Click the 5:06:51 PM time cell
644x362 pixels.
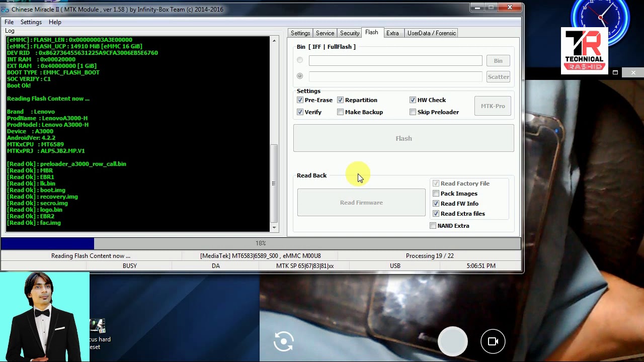[481, 266]
